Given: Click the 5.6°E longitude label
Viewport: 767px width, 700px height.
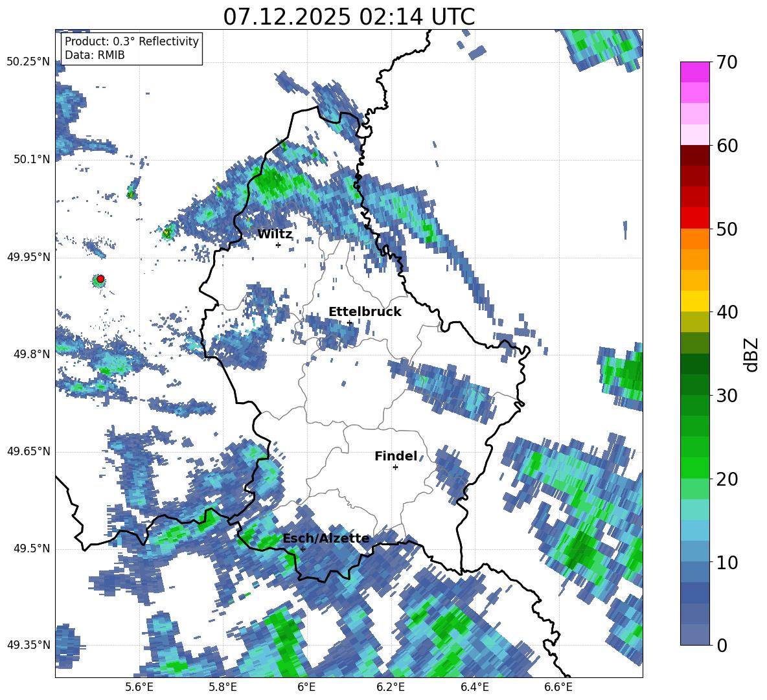Looking at the screenshot, I should pyautogui.click(x=139, y=687).
